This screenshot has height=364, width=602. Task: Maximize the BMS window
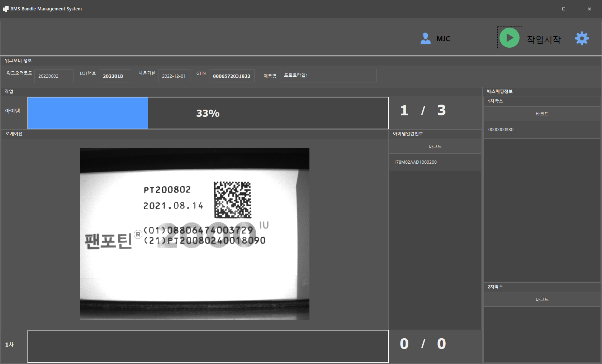(564, 9)
